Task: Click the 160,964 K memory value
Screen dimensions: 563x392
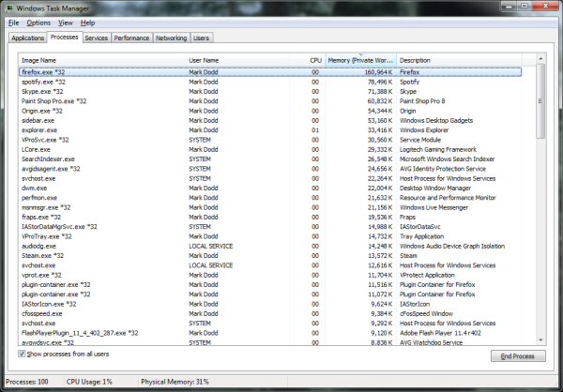Action: [378, 72]
